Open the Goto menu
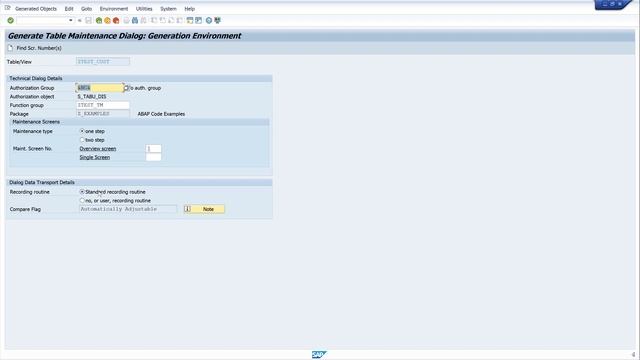The image size is (640, 360). pos(87,9)
